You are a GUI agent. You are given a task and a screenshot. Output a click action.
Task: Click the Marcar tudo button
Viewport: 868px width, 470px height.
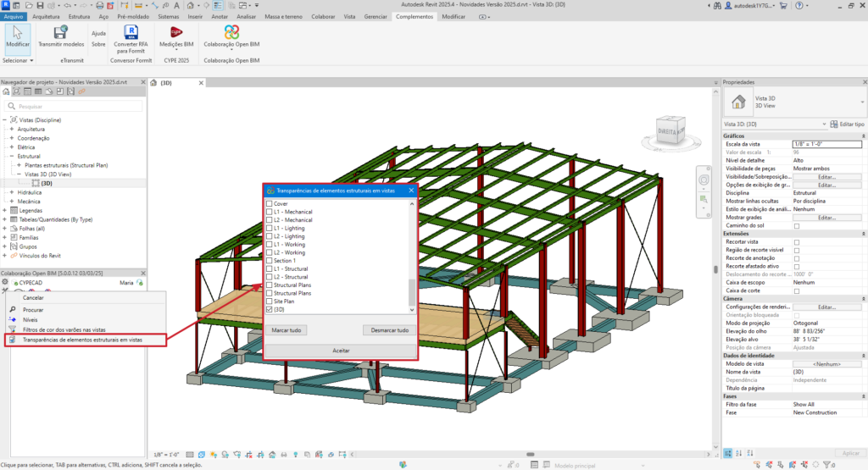[287, 330]
